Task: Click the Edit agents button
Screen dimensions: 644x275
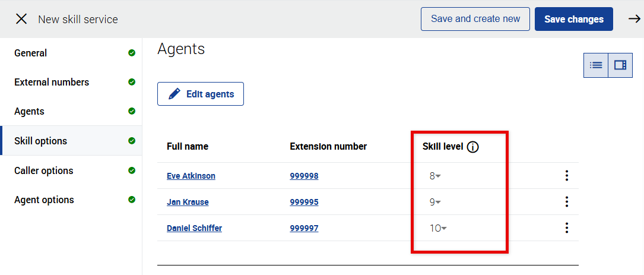Action: (x=201, y=94)
